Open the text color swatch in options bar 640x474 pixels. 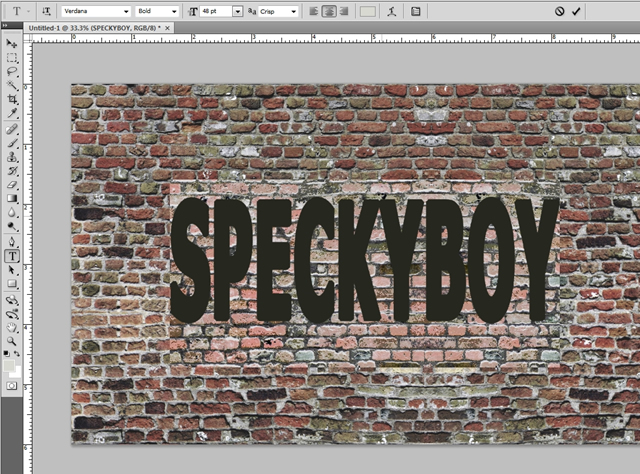367,11
